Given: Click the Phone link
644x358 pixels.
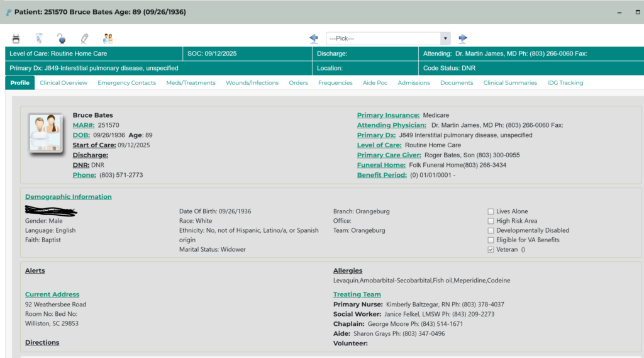Looking at the screenshot, I should click(x=84, y=175).
